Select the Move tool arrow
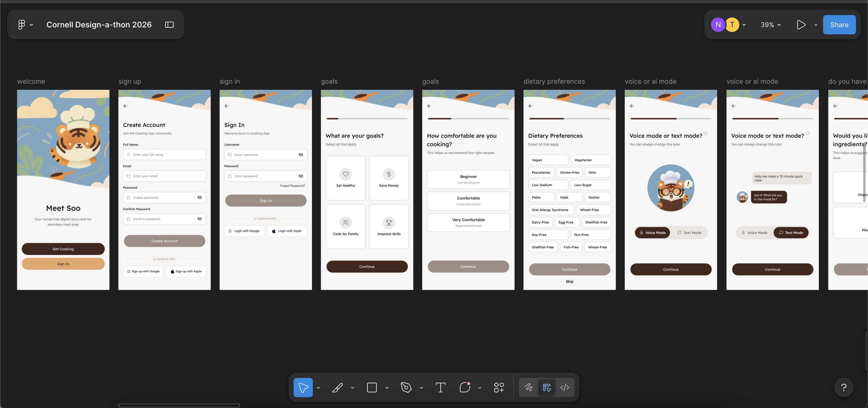Viewport: 868px width, 408px height. [x=303, y=388]
